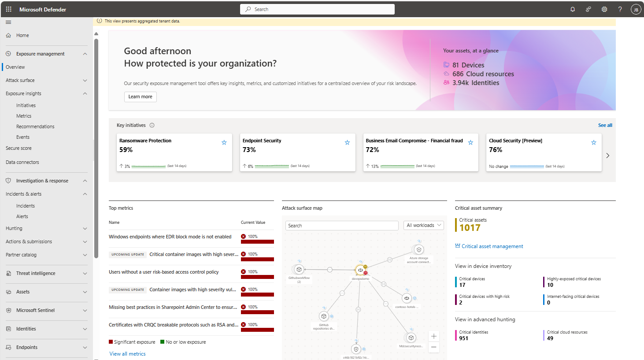Zoom out on the attack surface map
Screen dimensions: 644x360
coord(434,347)
